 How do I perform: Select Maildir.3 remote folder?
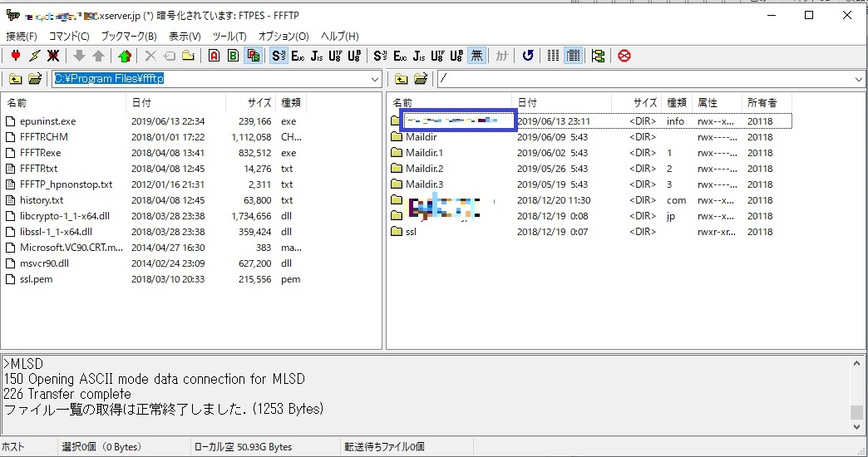pos(425,184)
